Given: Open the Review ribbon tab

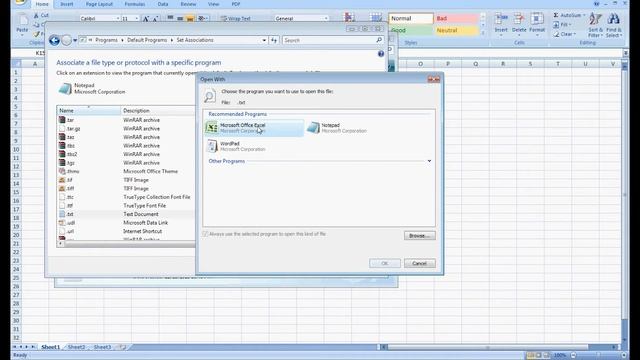Looking at the screenshot, I should [188, 4].
